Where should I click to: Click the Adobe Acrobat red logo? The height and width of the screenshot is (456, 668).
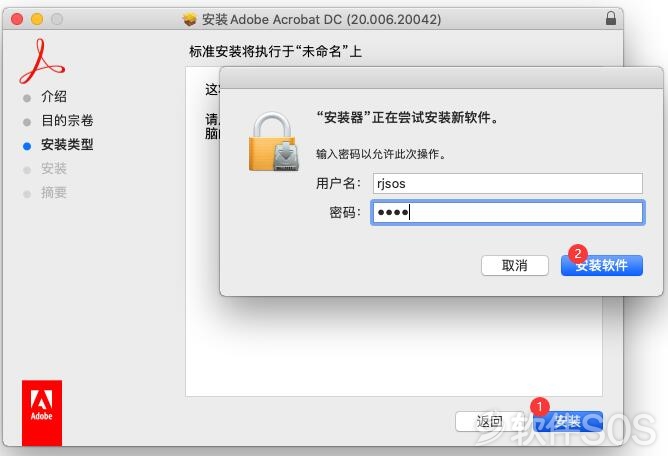point(41,61)
